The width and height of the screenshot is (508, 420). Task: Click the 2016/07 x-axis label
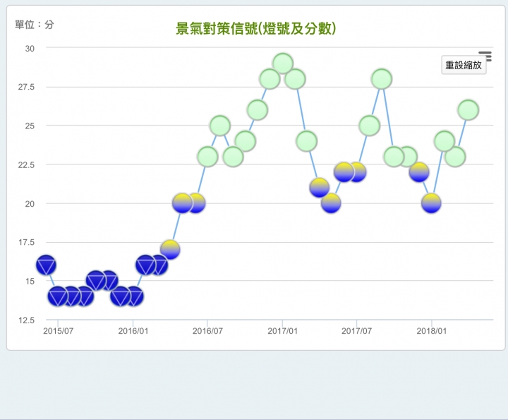click(207, 331)
